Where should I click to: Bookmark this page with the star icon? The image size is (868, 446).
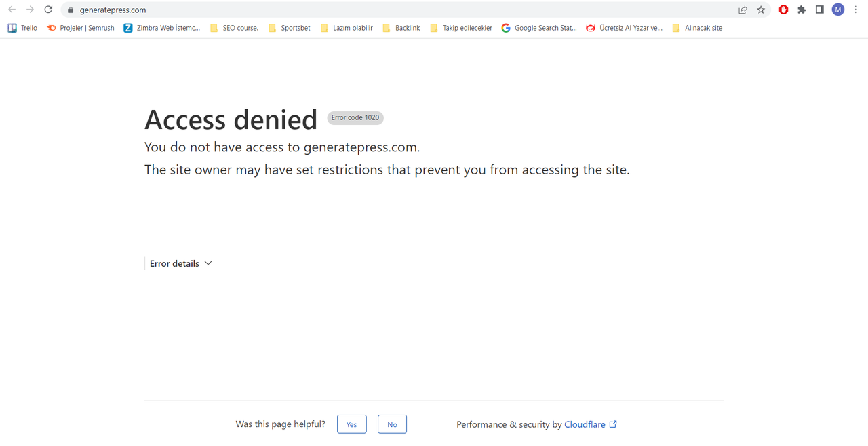[x=761, y=10]
